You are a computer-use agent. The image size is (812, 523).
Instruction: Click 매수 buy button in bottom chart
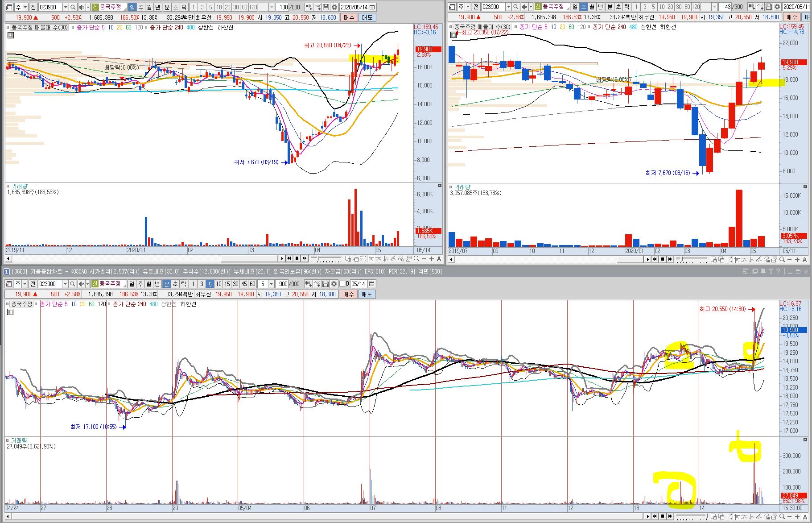pos(348,294)
